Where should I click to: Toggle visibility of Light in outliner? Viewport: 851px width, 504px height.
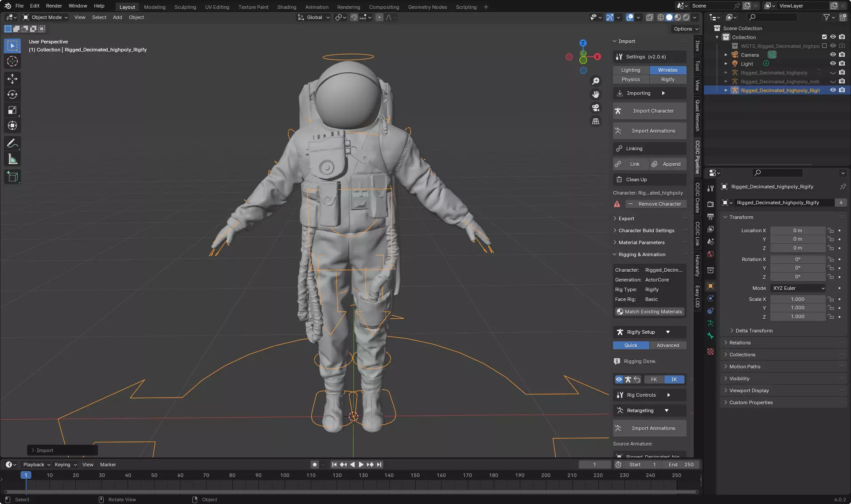(x=833, y=63)
